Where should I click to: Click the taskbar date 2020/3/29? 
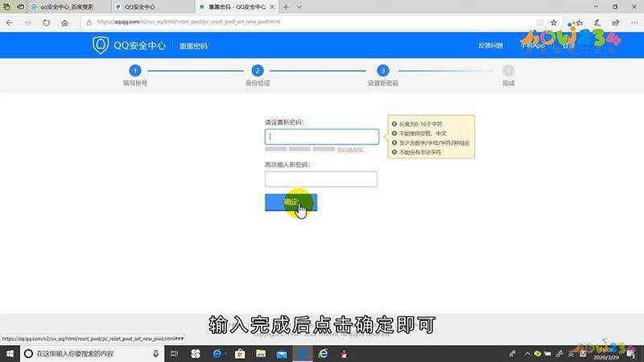click(606, 358)
